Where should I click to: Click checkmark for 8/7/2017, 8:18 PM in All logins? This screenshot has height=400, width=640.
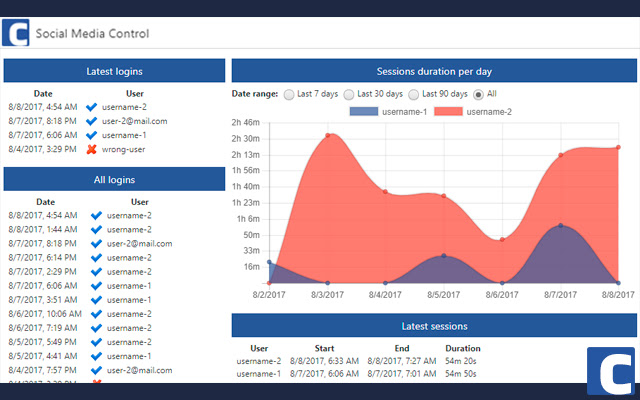(96, 244)
